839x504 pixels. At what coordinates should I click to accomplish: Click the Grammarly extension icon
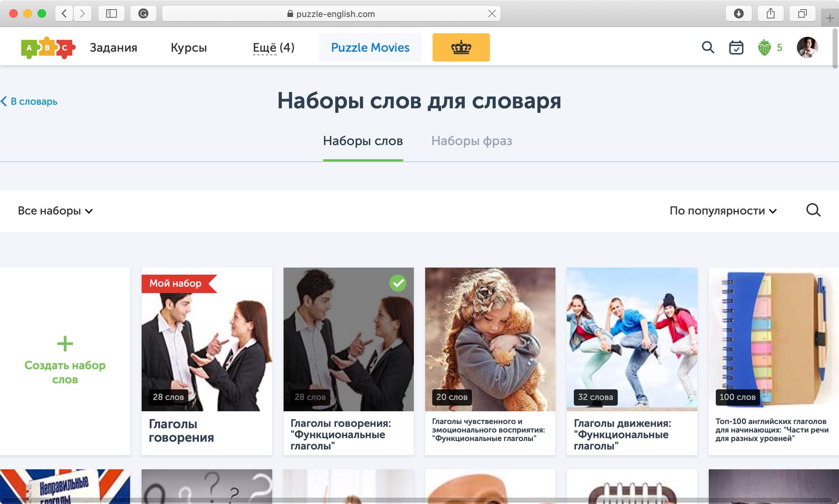(143, 14)
